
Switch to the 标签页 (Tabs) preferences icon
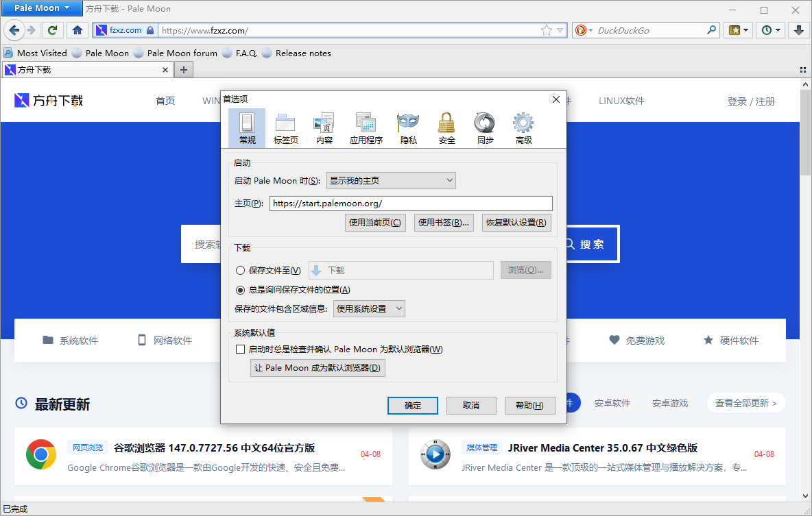pos(286,127)
